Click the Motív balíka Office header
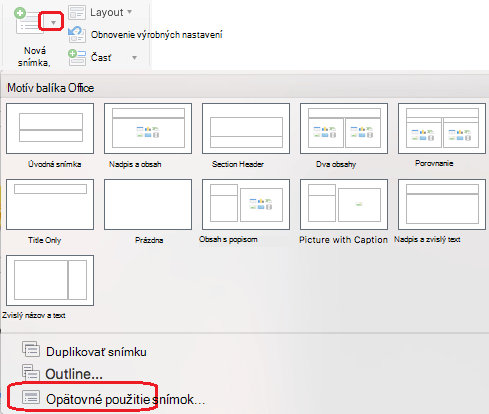This screenshot has height=414, width=489. click(x=51, y=88)
